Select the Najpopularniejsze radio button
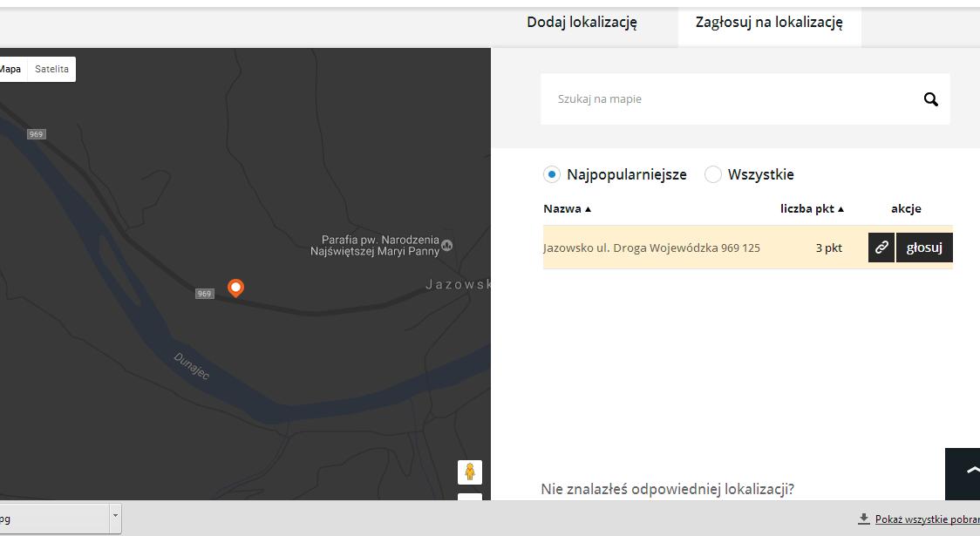The image size is (980, 536). coord(551,174)
